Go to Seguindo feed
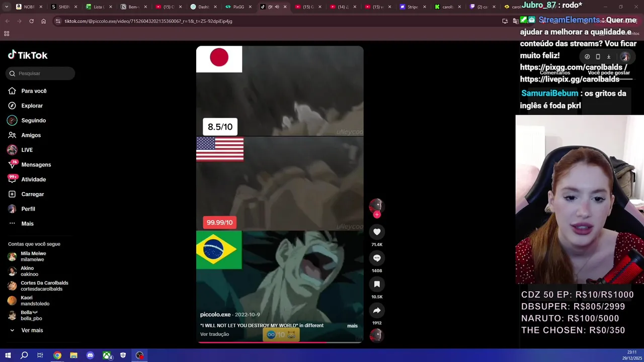644x362 pixels. click(x=27, y=121)
